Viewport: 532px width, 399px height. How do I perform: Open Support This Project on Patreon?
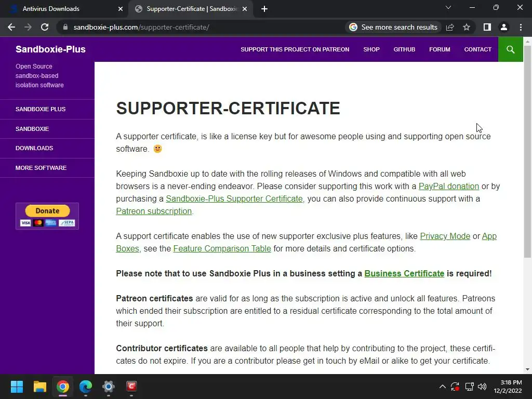(x=295, y=49)
